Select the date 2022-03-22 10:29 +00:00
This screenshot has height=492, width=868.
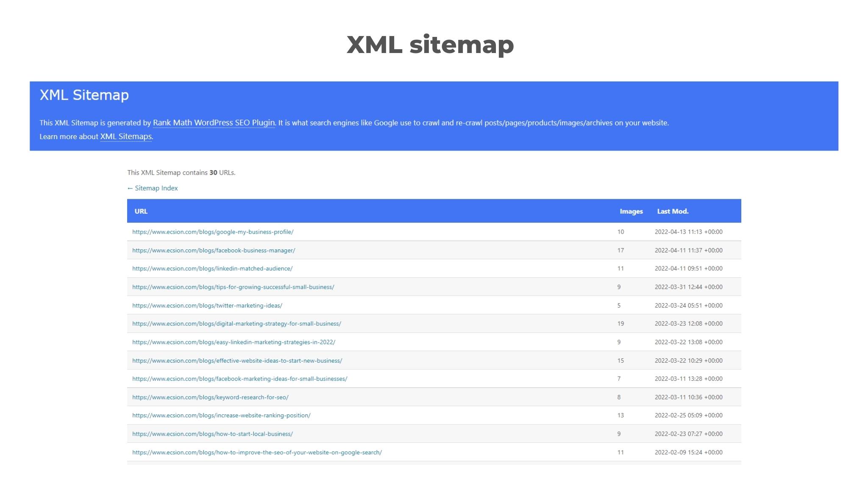(x=688, y=361)
